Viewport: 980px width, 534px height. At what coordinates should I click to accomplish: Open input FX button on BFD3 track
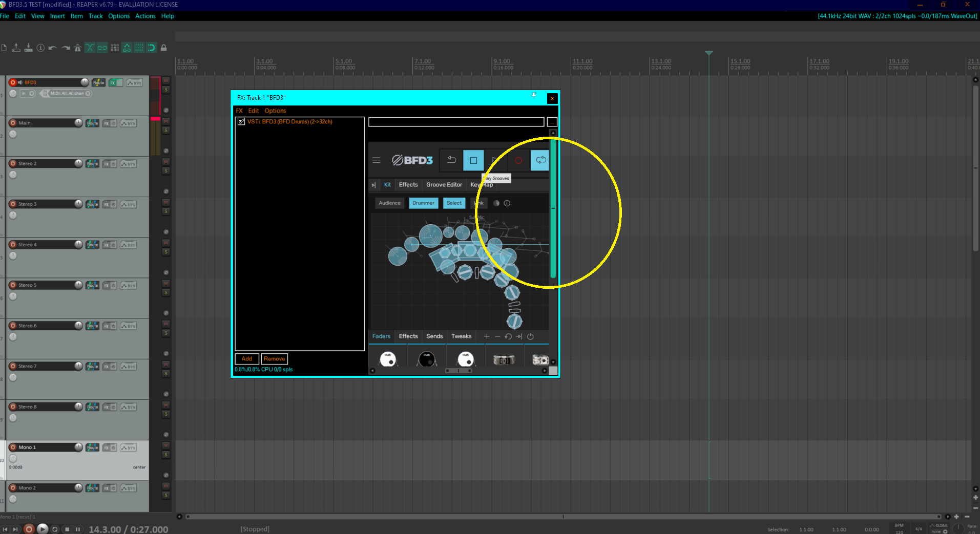[x=45, y=94]
